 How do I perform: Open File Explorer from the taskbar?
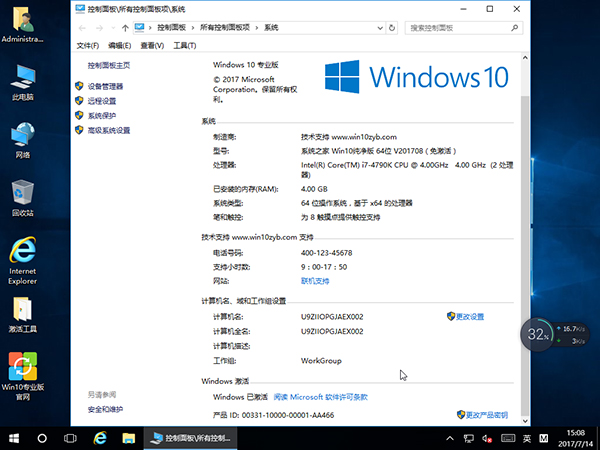(x=128, y=438)
